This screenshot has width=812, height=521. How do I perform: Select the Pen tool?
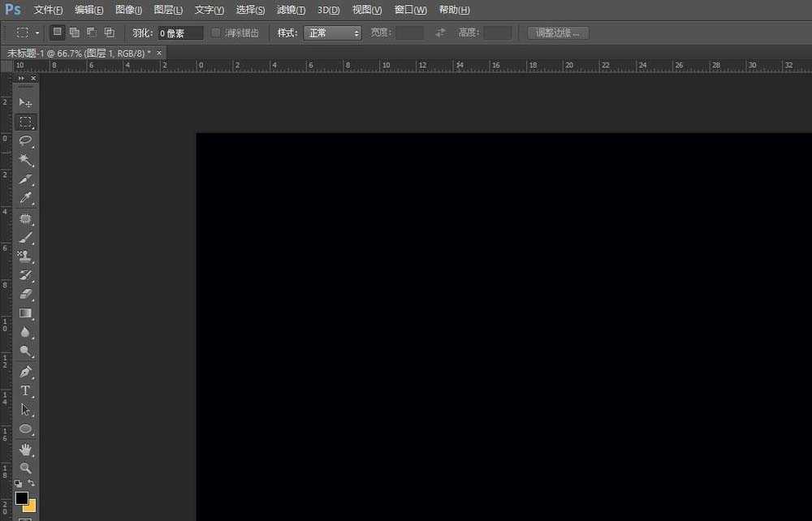26,372
